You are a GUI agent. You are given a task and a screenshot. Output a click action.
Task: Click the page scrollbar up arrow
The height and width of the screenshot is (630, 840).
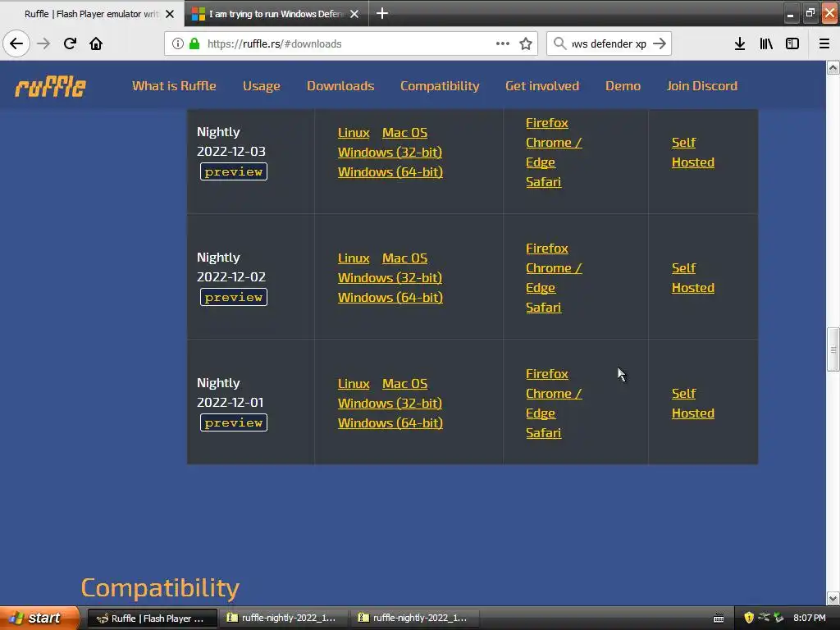tap(833, 67)
